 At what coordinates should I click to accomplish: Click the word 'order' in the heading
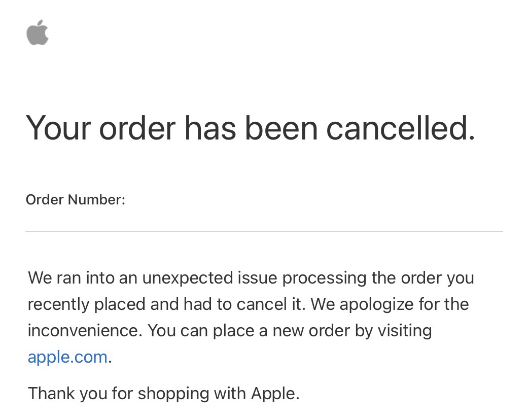coord(137,128)
